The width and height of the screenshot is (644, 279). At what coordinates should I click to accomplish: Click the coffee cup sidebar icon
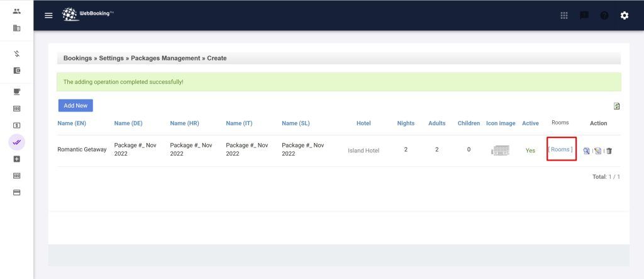pos(17,91)
